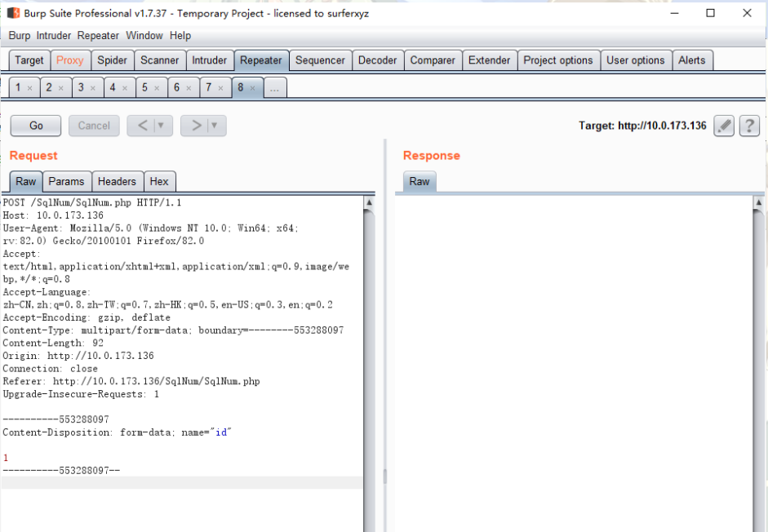Close repeater tab 1

point(30,88)
